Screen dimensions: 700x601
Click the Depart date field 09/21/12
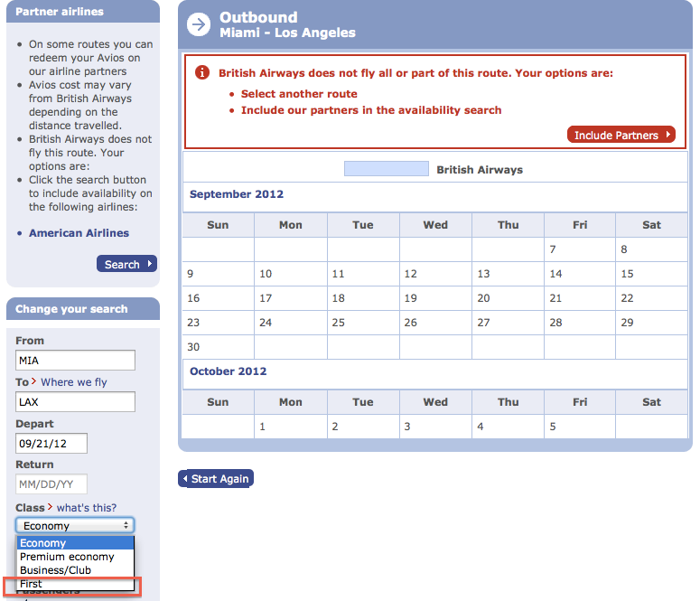pos(51,443)
